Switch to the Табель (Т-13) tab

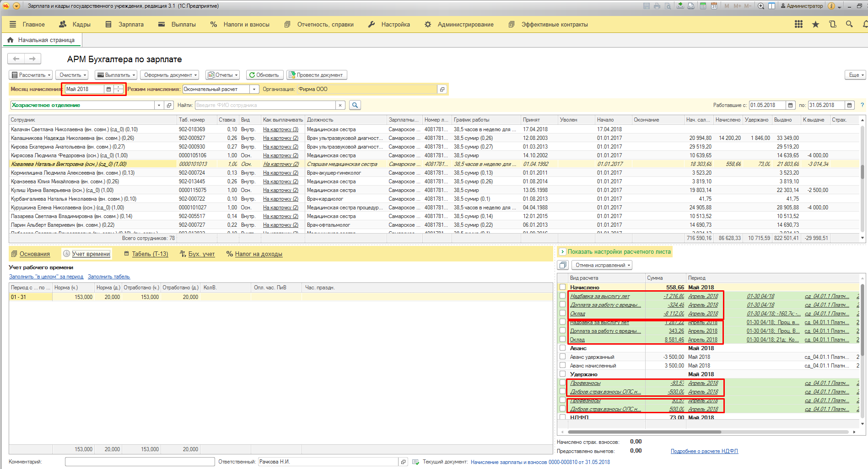[150, 254]
